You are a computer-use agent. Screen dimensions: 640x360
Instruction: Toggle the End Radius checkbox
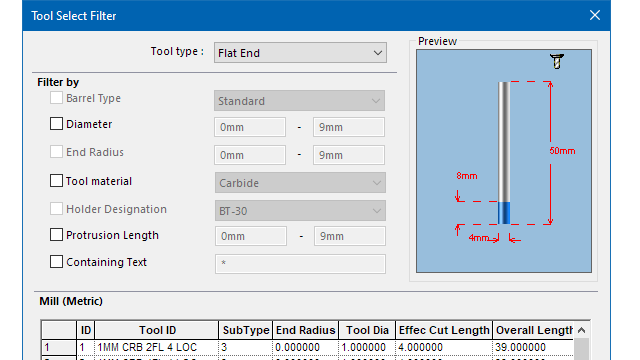(x=56, y=152)
